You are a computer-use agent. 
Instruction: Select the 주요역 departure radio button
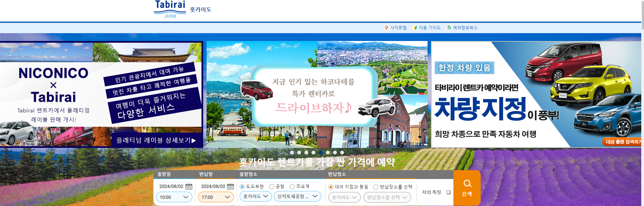tap(292, 187)
